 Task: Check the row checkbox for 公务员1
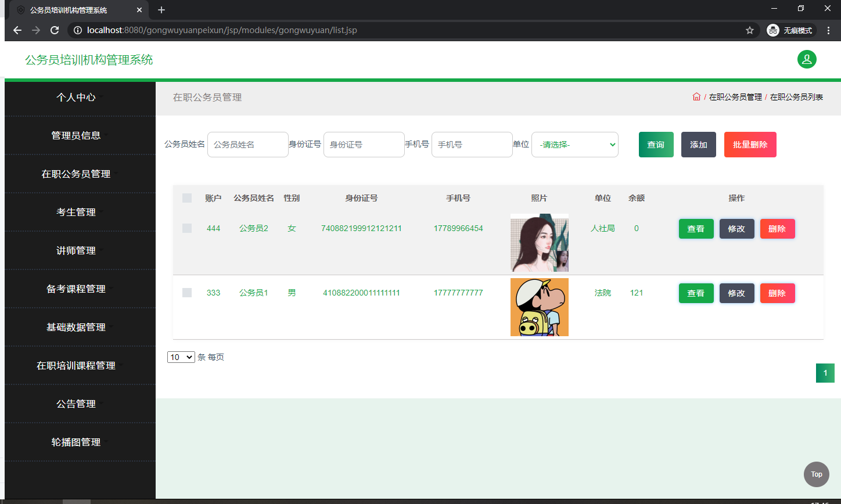click(187, 293)
